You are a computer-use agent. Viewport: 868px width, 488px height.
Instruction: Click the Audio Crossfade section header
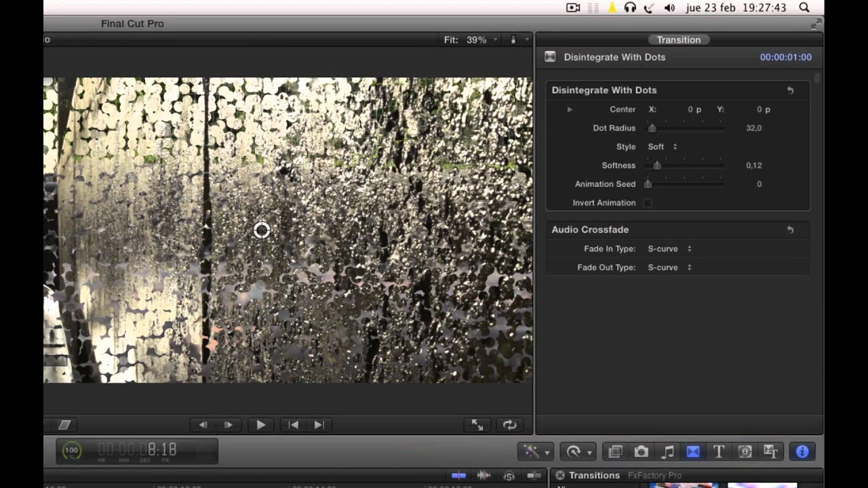tap(590, 230)
